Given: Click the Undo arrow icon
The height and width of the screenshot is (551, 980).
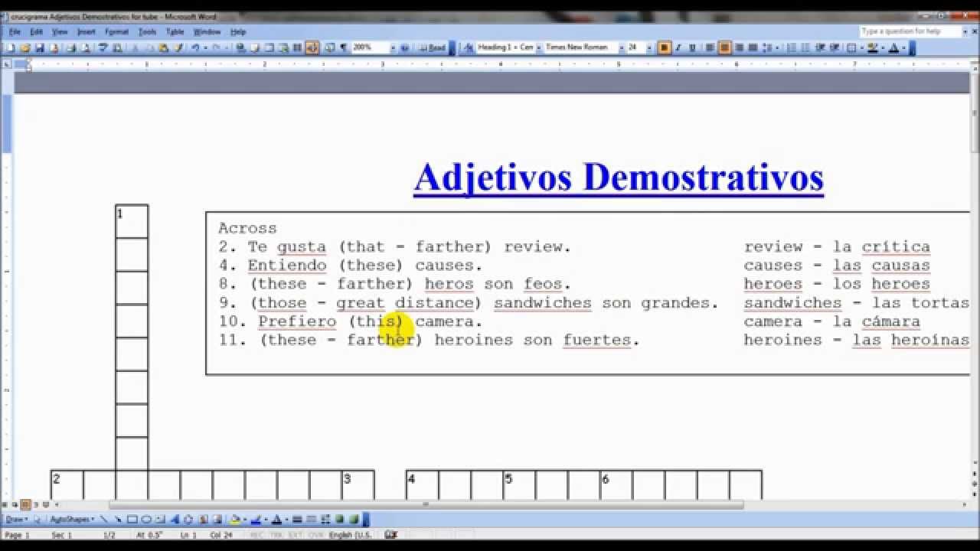Looking at the screenshot, I should [196, 47].
